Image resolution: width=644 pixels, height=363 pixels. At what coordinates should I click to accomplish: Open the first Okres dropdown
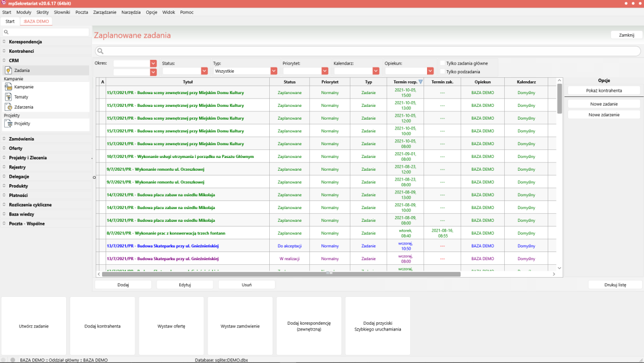(x=153, y=63)
